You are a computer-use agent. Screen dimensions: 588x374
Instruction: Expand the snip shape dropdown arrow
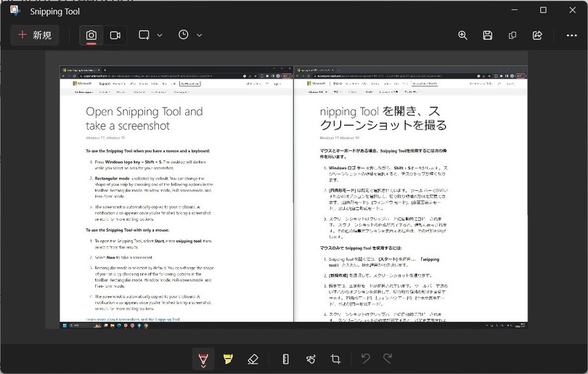point(160,36)
